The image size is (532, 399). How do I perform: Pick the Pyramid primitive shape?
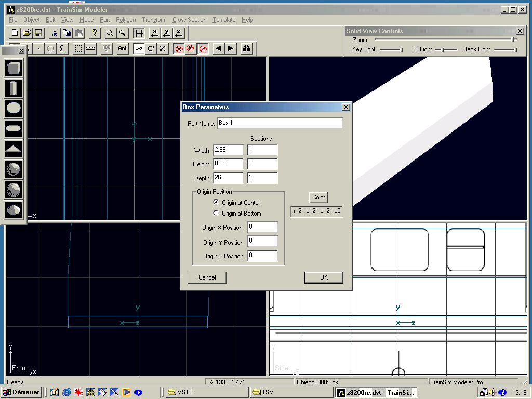point(14,149)
